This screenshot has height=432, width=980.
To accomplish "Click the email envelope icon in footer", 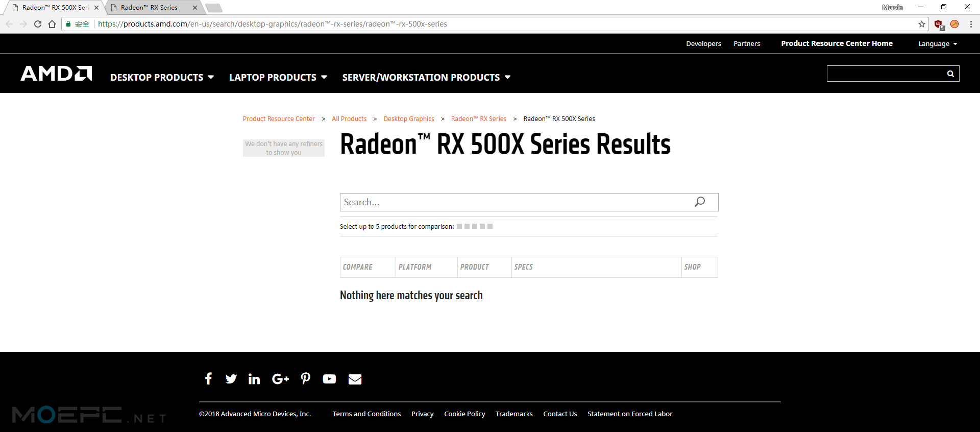I will pyautogui.click(x=355, y=379).
